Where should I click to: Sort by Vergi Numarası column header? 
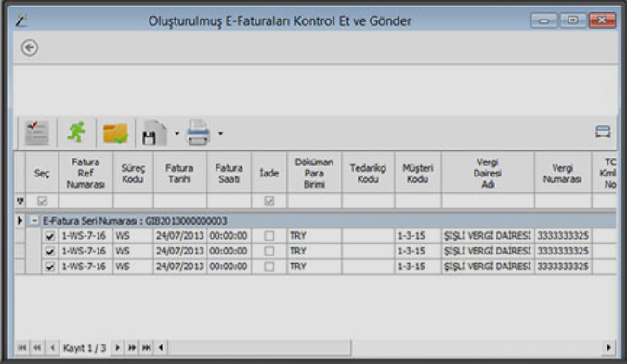coord(563,173)
